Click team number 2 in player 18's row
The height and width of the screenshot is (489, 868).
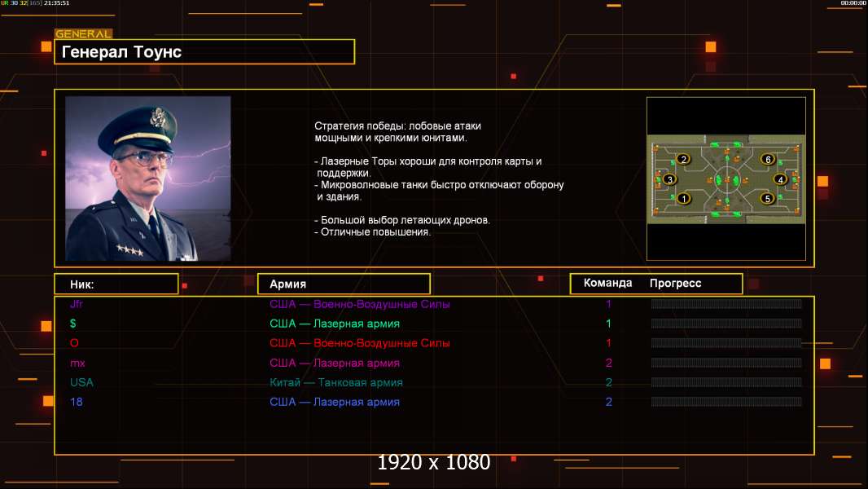608,402
